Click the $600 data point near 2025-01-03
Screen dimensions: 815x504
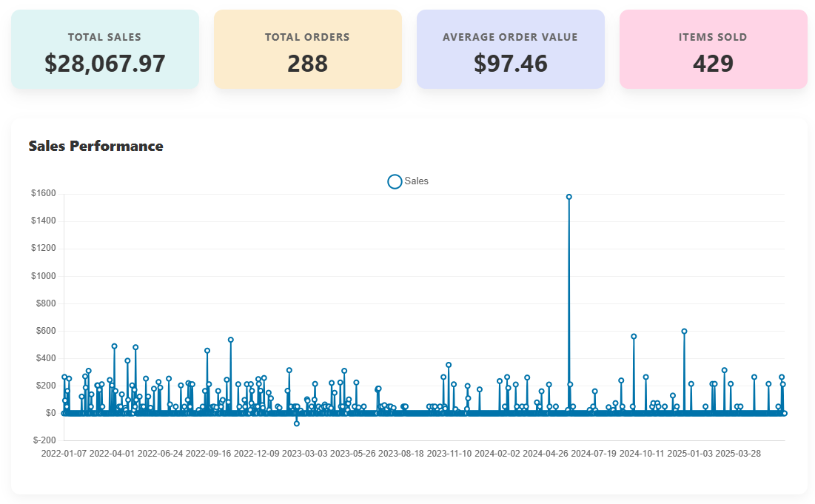(x=684, y=332)
